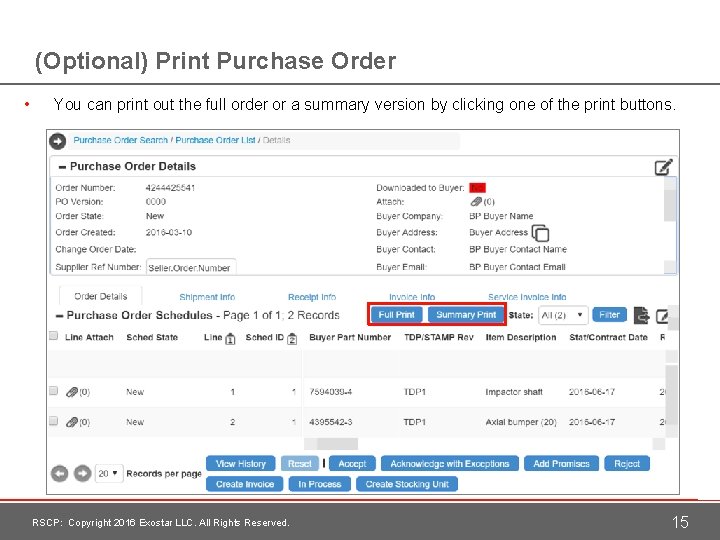Viewport: 720px width, 540px height.
Task: Click the View History button
Action: click(x=241, y=464)
